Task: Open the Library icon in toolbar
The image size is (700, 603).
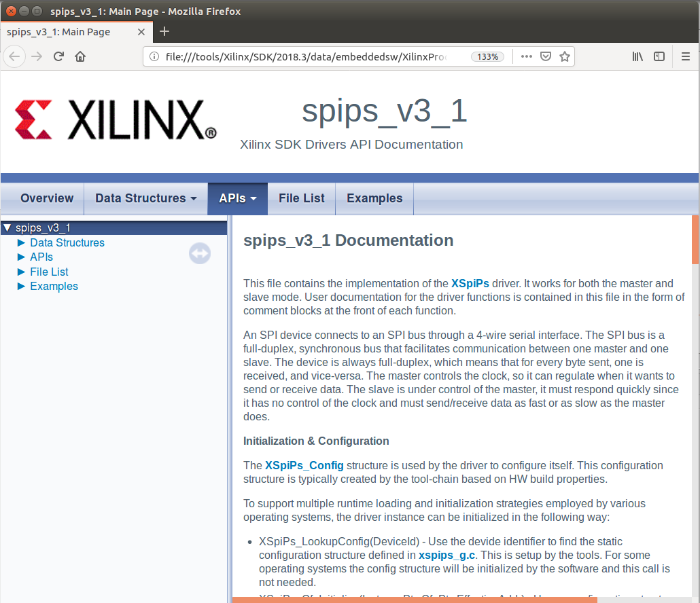Action: pos(637,56)
